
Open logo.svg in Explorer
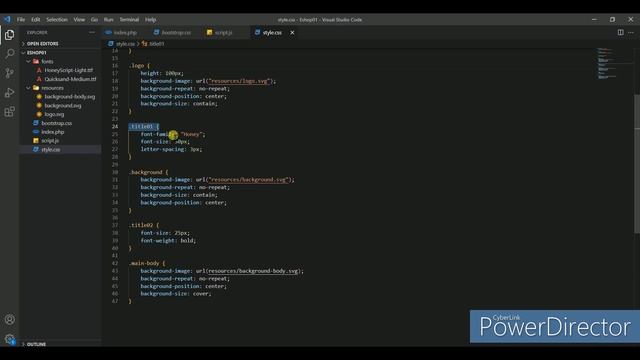click(54, 114)
